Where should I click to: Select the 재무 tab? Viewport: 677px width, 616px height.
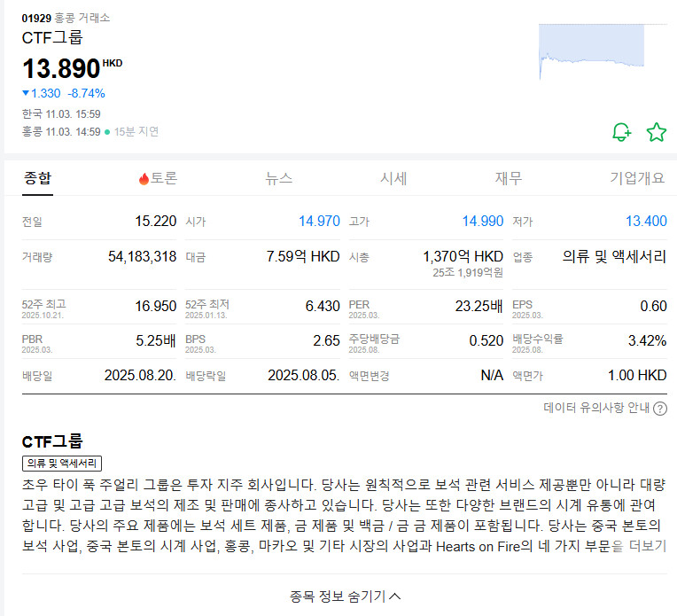click(508, 178)
